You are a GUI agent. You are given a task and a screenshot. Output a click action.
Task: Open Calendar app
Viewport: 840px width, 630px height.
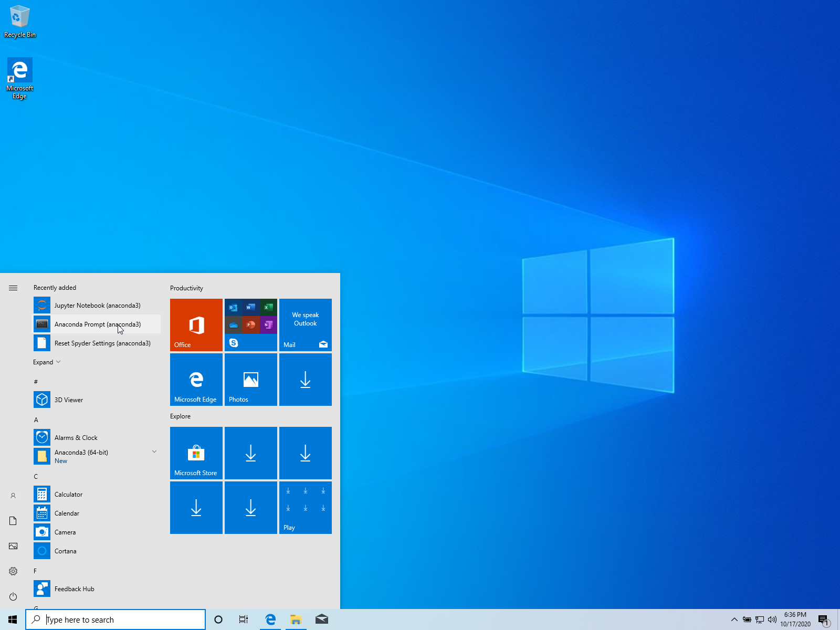click(x=97, y=513)
